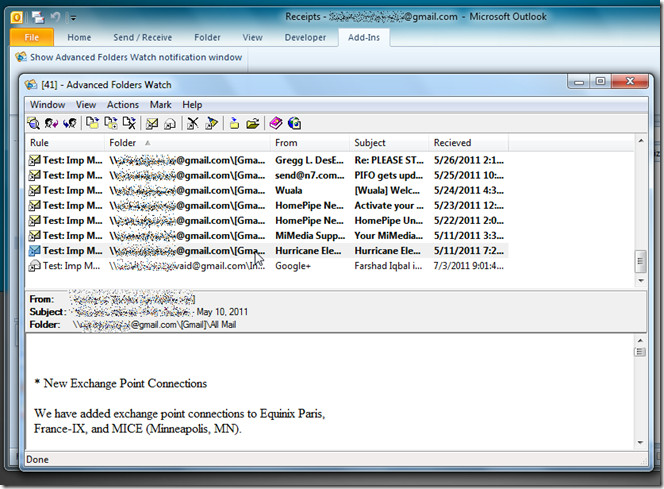Click the preview pane scrollbar thumb
The width and height of the screenshot is (664, 489).
tap(640, 352)
